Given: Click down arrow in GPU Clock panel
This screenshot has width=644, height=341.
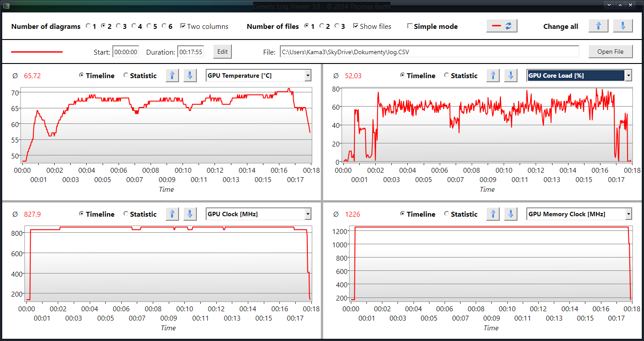Looking at the screenshot, I should click(190, 214).
